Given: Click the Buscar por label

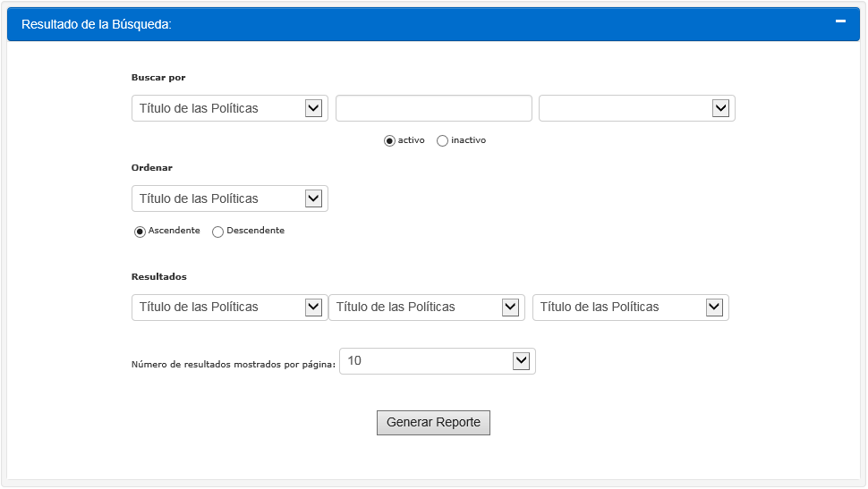Looking at the screenshot, I should [x=158, y=78].
